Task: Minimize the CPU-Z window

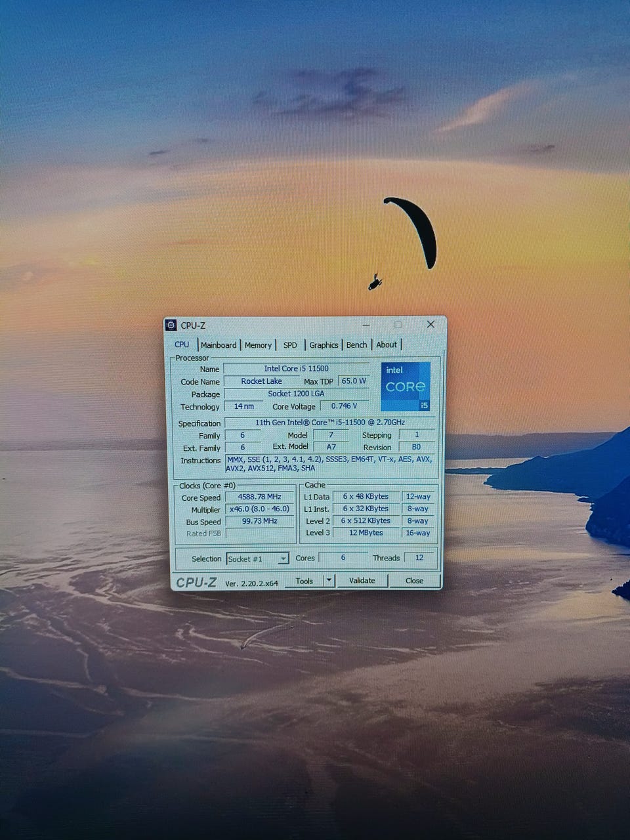Action: (x=366, y=324)
